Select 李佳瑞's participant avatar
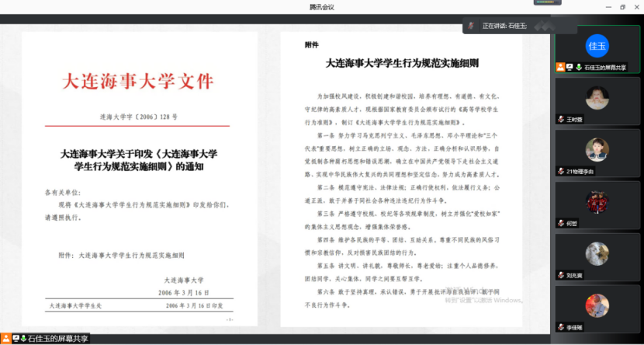This screenshot has height=345, width=644. pyautogui.click(x=597, y=305)
